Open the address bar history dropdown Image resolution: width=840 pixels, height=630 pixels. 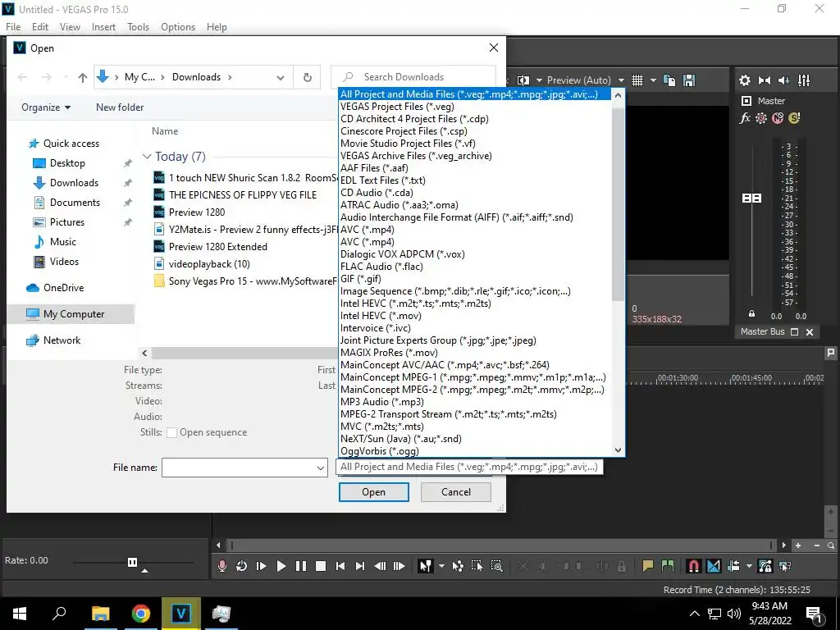point(281,78)
